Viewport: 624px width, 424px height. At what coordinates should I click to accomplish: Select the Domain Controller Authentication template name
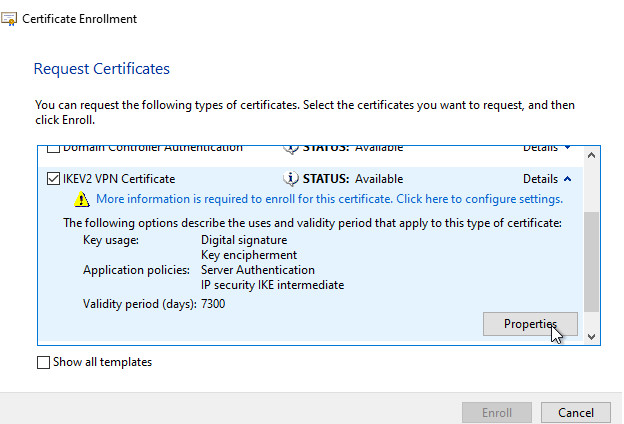[x=153, y=148]
